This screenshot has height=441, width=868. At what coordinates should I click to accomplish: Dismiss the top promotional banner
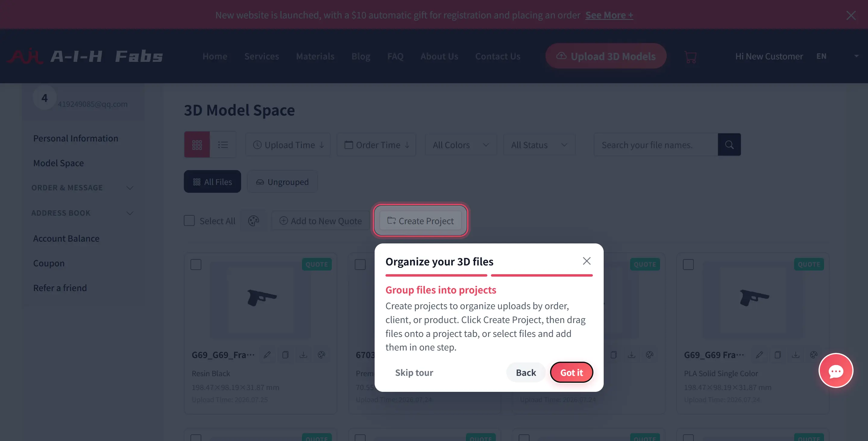click(x=851, y=15)
